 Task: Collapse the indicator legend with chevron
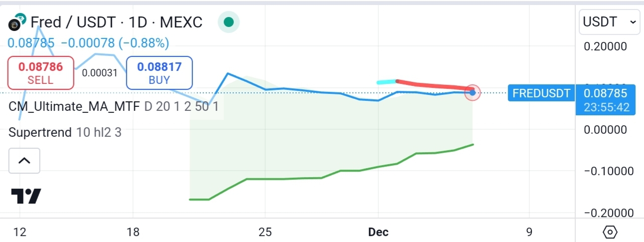pyautogui.click(x=24, y=161)
